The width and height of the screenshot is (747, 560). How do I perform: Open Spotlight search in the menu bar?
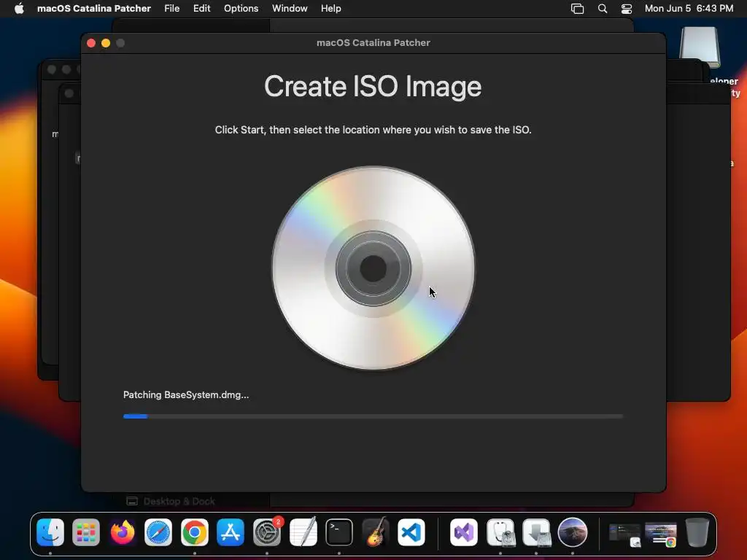[x=603, y=9]
